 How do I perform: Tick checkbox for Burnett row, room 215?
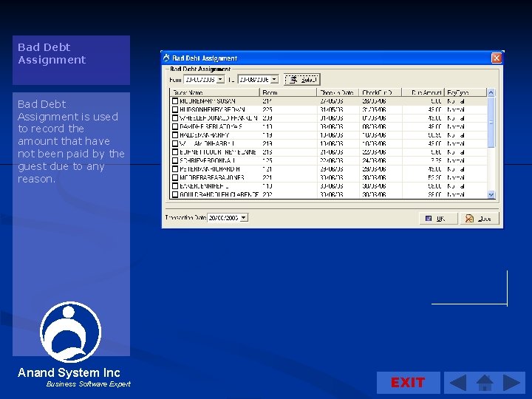[x=175, y=152]
